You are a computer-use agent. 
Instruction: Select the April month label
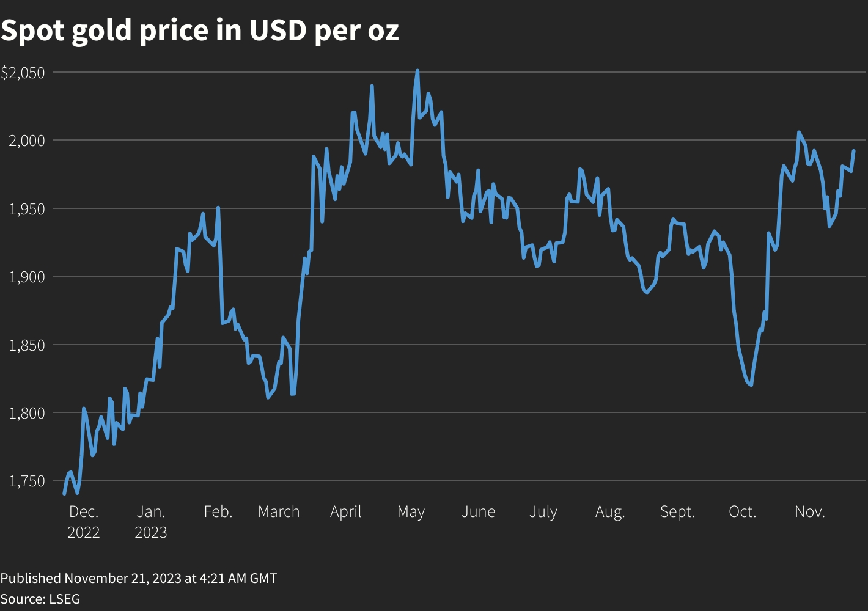346,511
